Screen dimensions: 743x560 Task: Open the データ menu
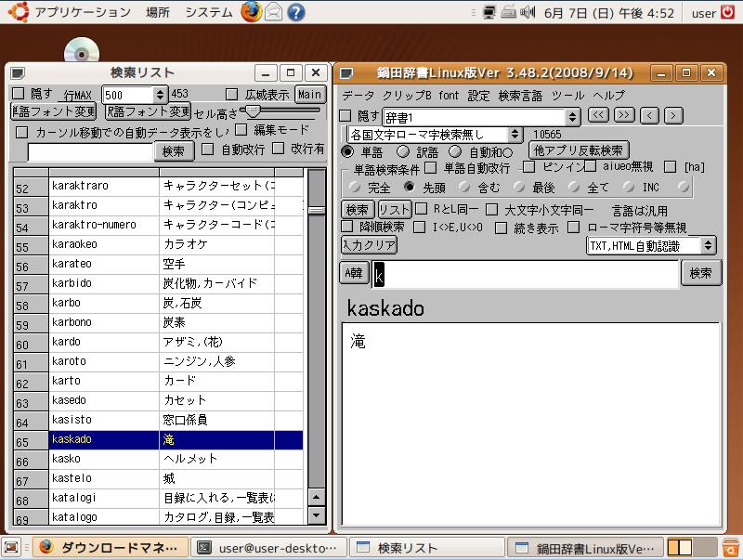(358, 96)
